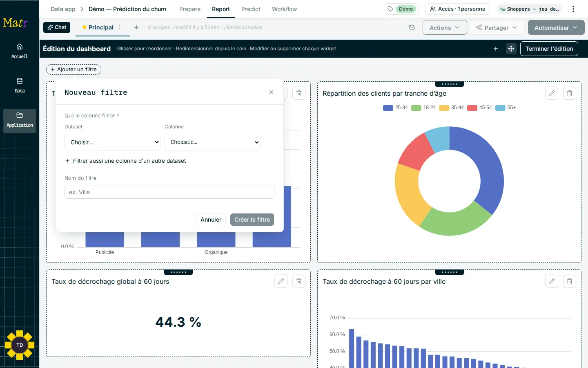
Task: Open the Data section in sidebar
Action: (x=20, y=85)
